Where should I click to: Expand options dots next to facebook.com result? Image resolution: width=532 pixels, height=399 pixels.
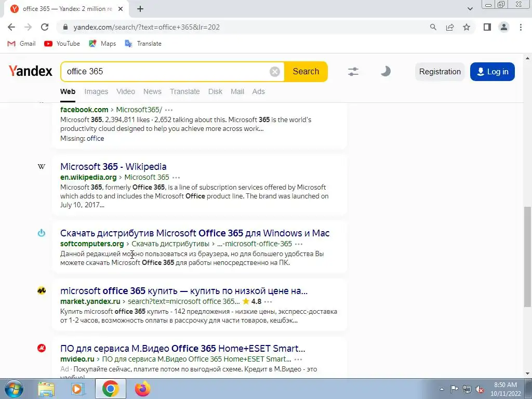[x=169, y=110]
